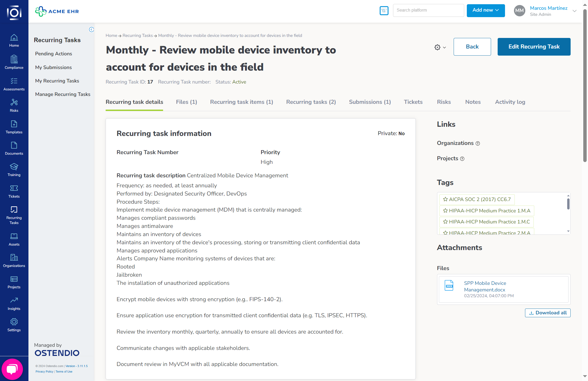Star the AICPA SOC 2 CC6.7 tag
This screenshot has width=588, height=381.
(x=445, y=199)
